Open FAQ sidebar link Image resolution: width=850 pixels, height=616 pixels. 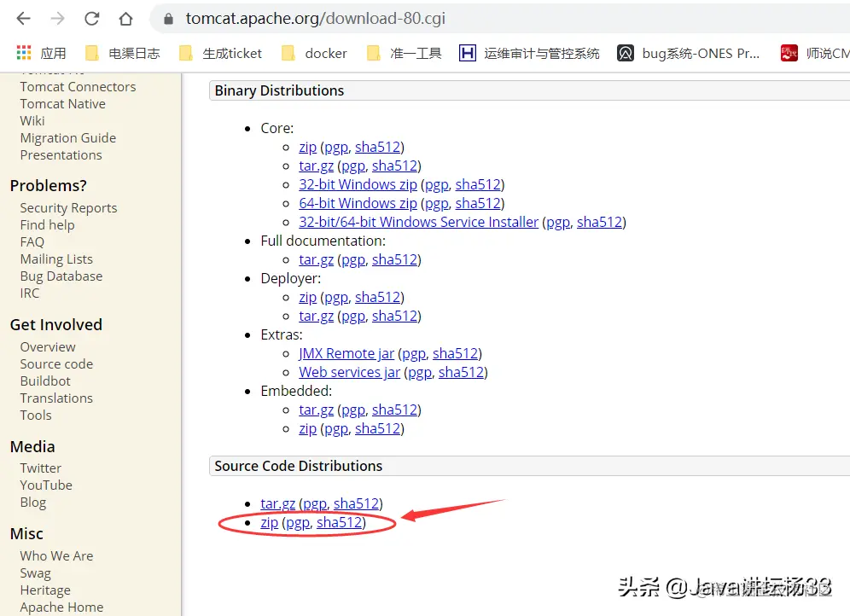[32, 242]
